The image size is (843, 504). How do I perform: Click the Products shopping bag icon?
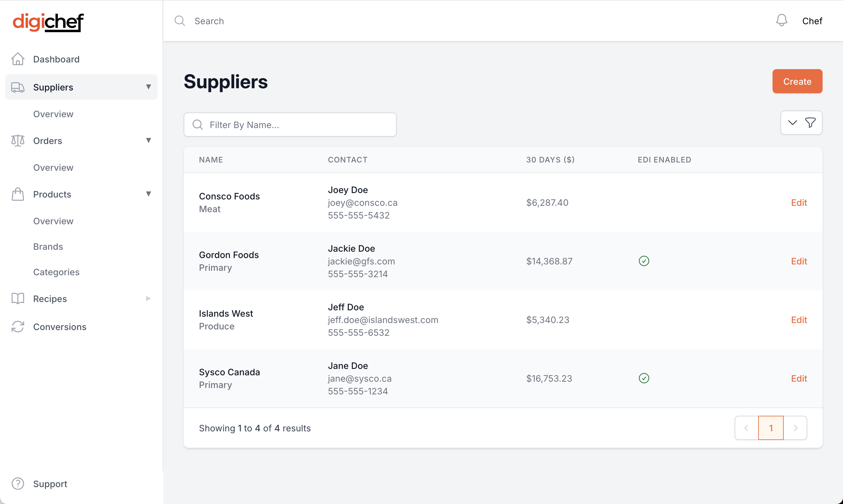(18, 194)
